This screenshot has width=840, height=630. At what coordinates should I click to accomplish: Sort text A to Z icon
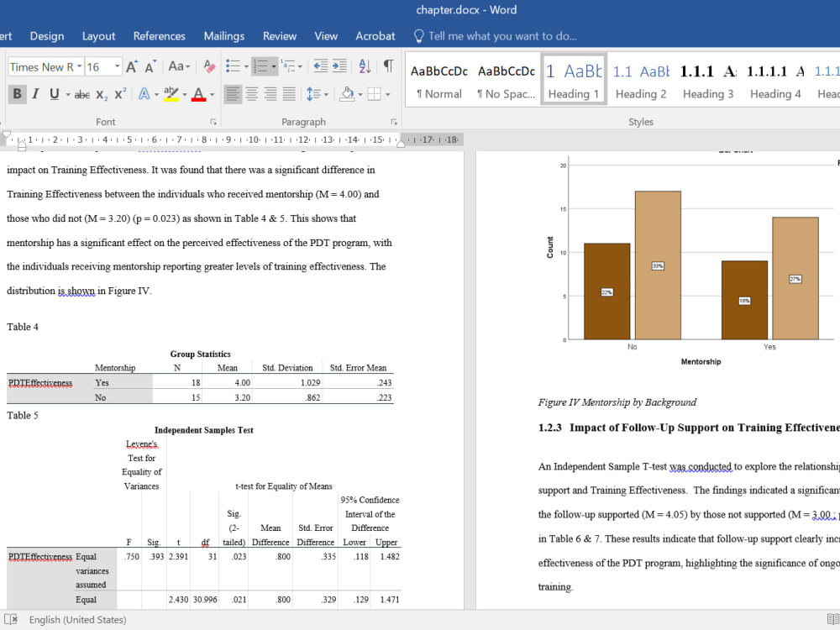(x=365, y=66)
